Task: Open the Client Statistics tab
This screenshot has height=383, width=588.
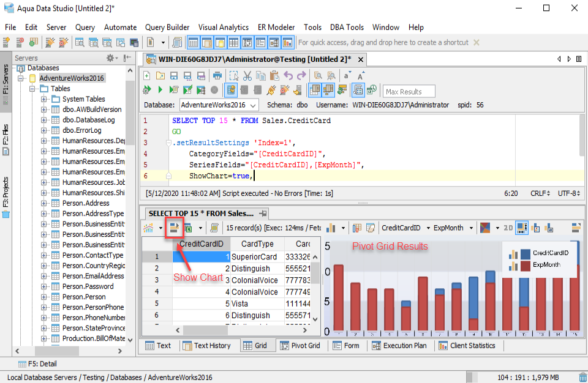Action: tap(467, 346)
